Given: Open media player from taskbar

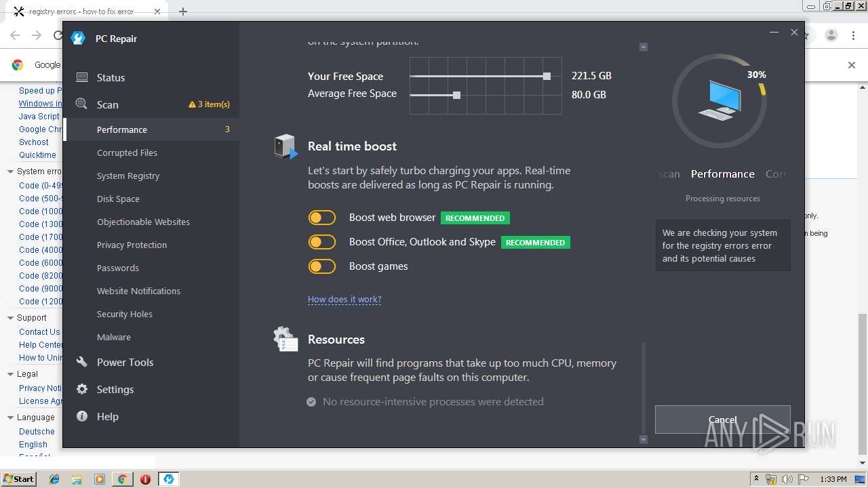Looking at the screenshot, I should tap(100, 479).
